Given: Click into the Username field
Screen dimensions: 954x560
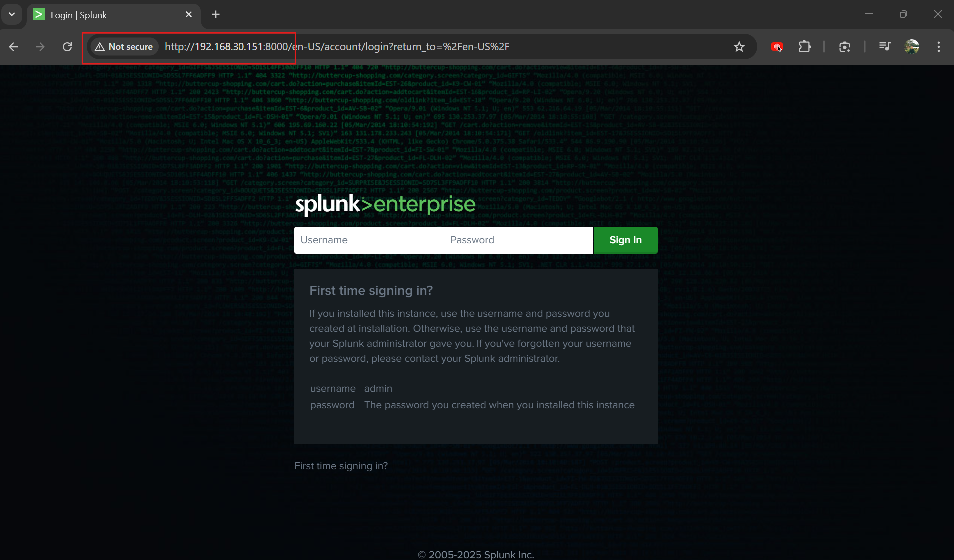Looking at the screenshot, I should tap(369, 240).
